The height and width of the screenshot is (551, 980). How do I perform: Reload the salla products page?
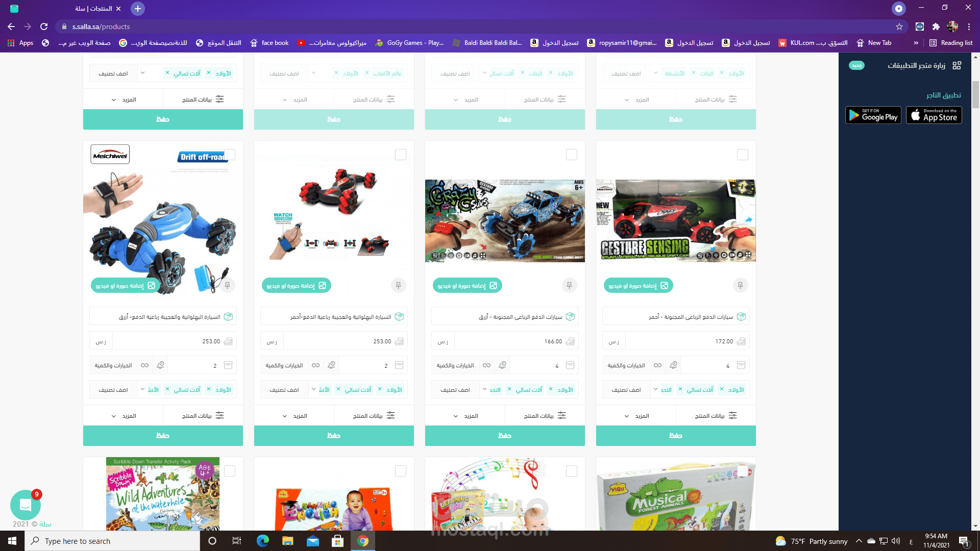44,27
